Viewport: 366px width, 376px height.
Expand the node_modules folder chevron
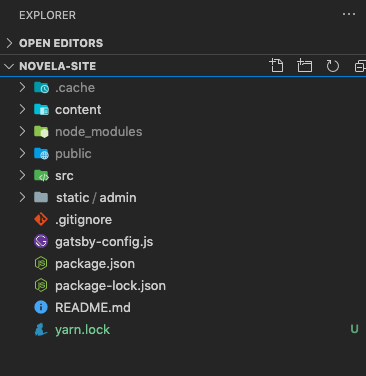point(22,131)
